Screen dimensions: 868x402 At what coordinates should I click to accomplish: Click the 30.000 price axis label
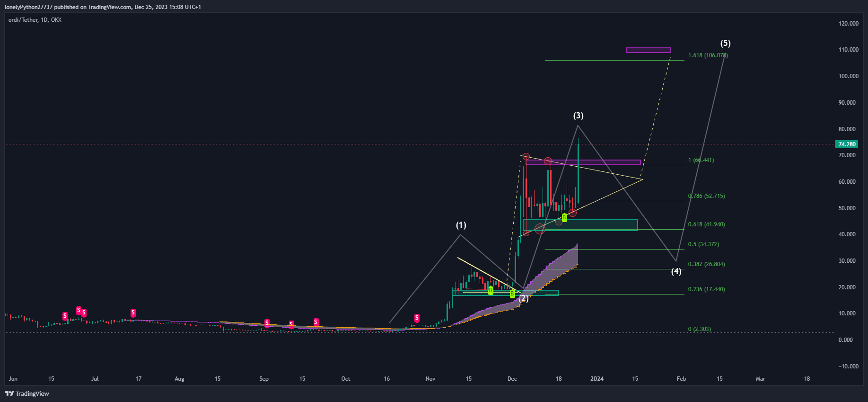click(x=847, y=261)
